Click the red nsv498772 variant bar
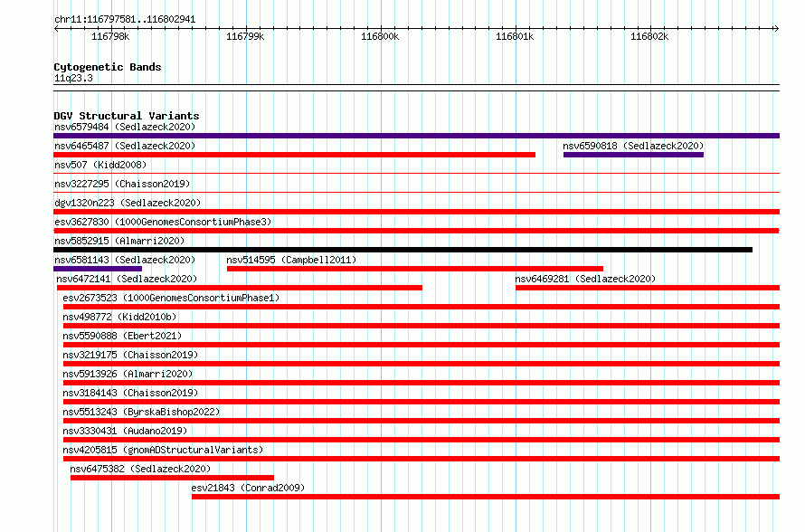805x532 pixels. (x=421, y=326)
